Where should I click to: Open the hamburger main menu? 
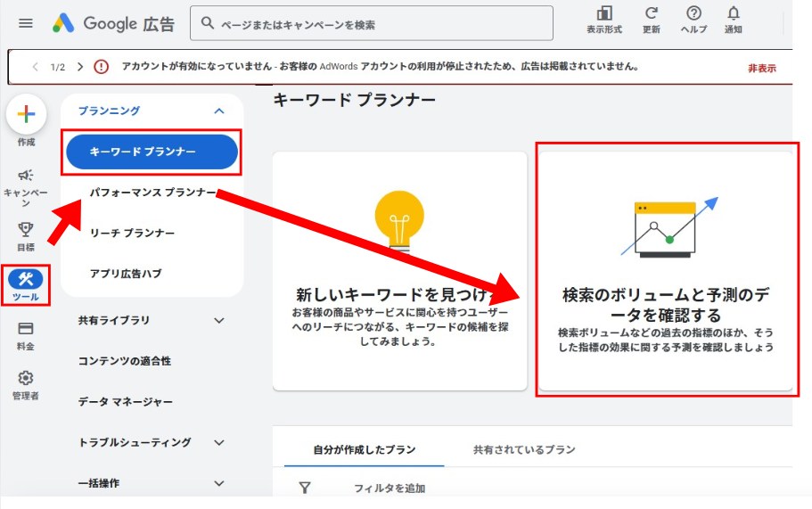25,24
